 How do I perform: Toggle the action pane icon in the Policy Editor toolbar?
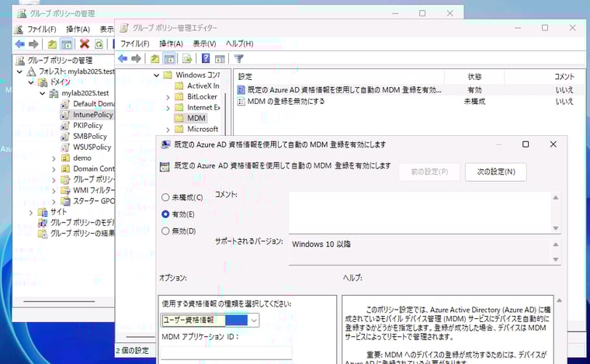coord(220,59)
